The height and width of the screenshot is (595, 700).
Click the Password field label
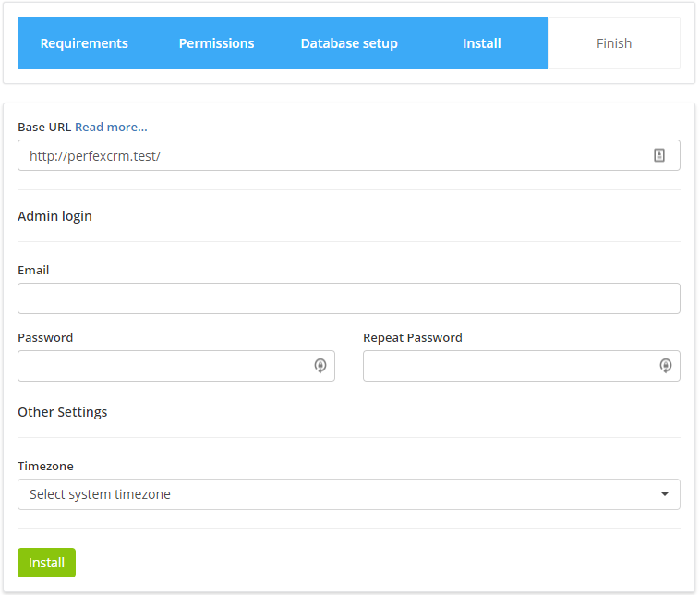click(x=45, y=338)
